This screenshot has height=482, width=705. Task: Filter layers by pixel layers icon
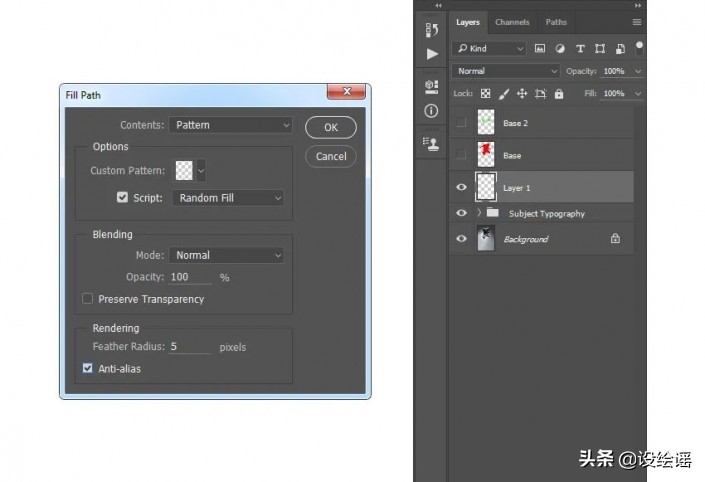point(540,49)
